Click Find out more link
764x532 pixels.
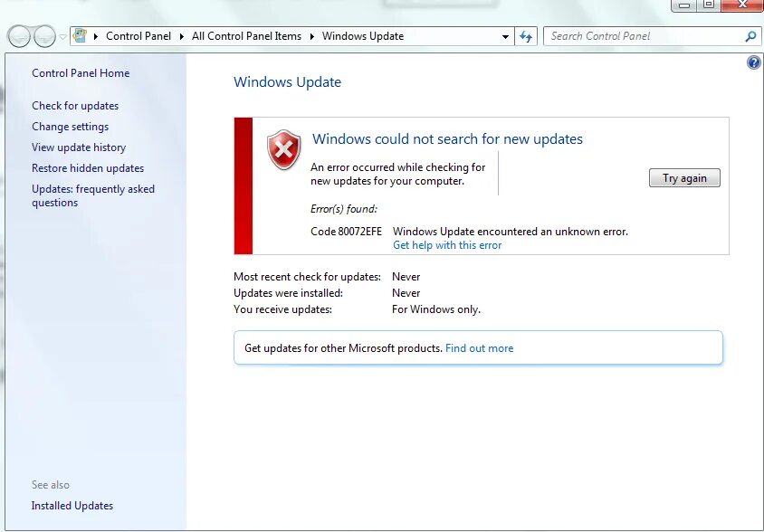point(480,348)
